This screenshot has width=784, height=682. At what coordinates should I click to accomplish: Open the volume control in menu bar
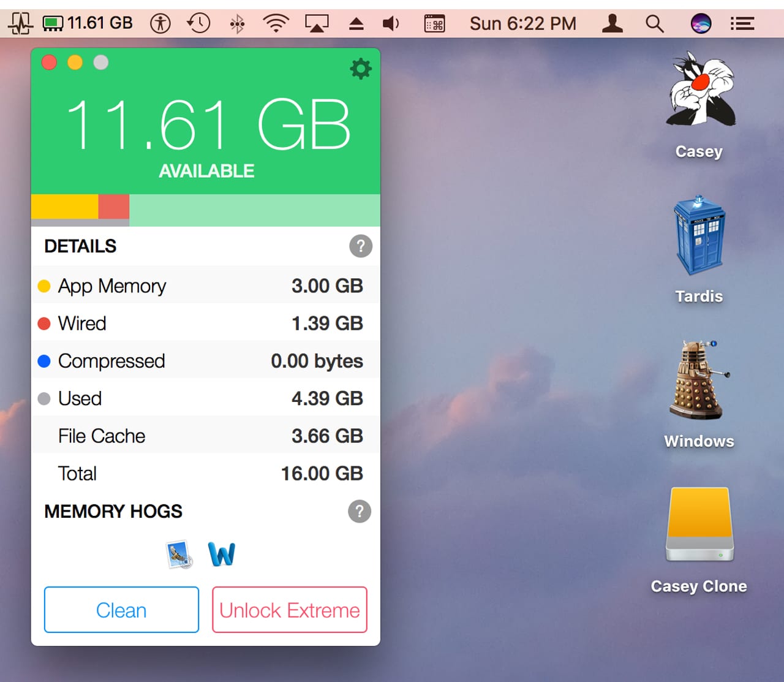391,24
